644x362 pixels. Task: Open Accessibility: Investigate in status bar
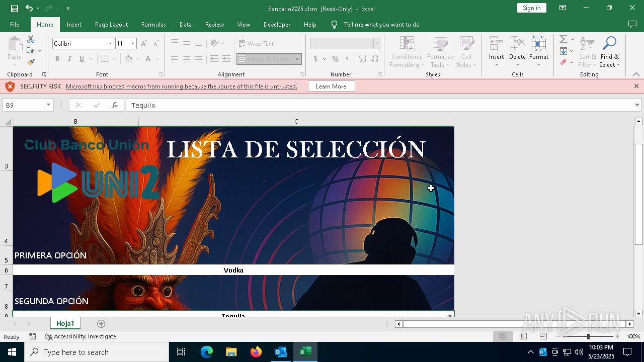click(x=80, y=336)
